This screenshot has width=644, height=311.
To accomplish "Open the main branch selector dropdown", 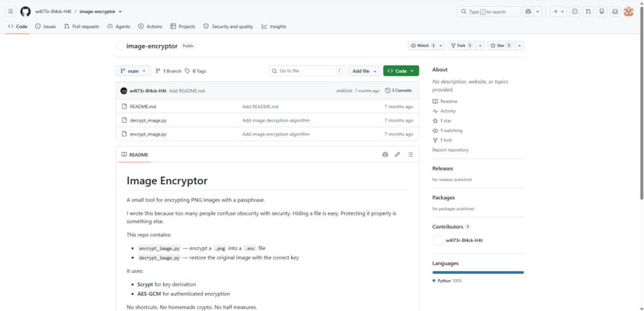I will (x=133, y=71).
